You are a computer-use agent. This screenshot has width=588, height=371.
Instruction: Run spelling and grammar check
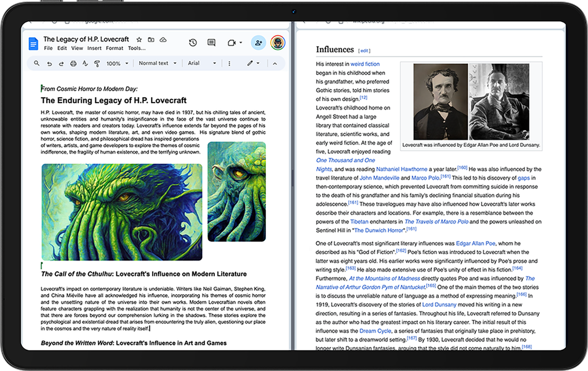[85, 63]
